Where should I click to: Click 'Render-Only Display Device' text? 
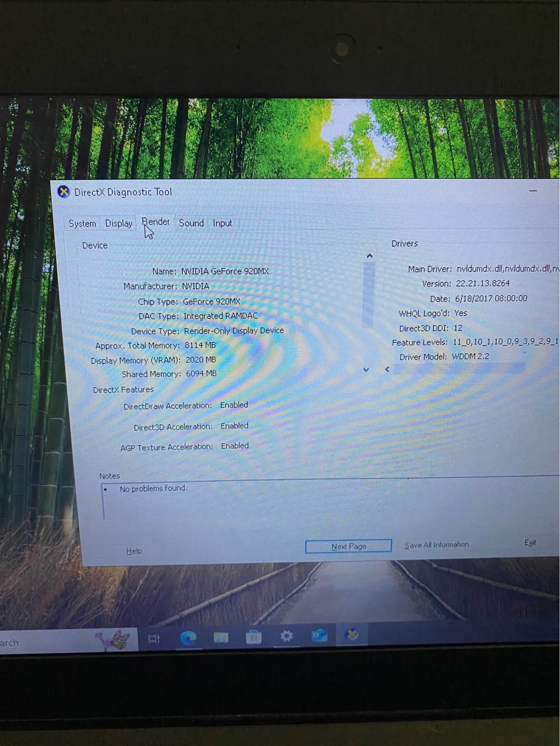click(234, 331)
